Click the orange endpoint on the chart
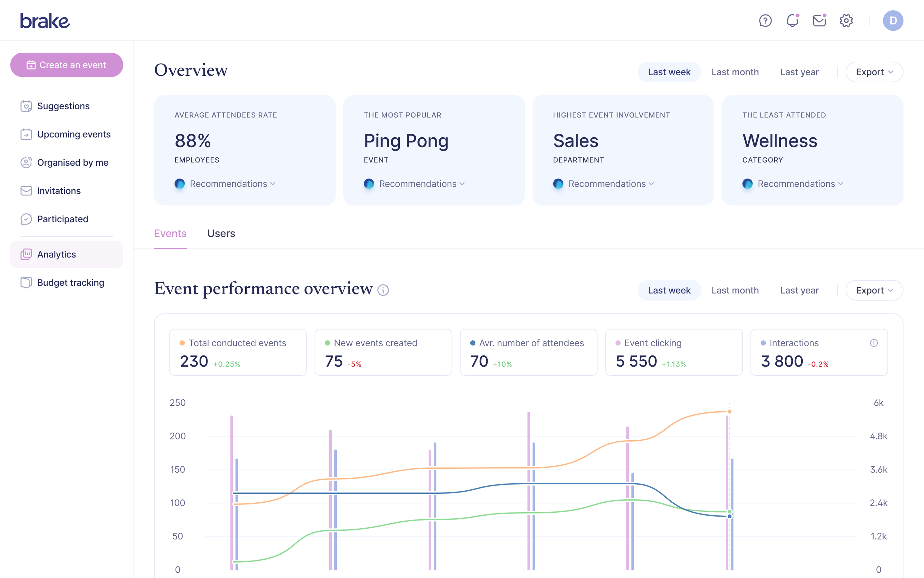 [x=729, y=412]
